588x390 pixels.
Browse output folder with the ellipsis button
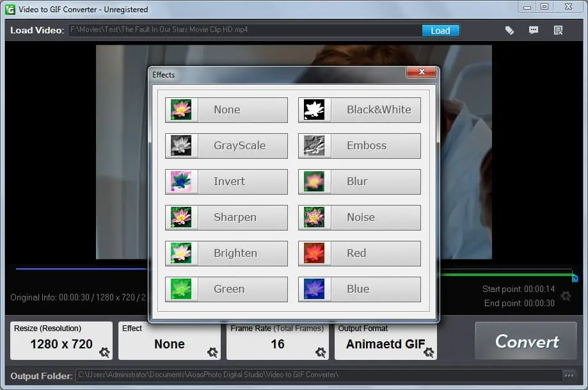pos(569,375)
